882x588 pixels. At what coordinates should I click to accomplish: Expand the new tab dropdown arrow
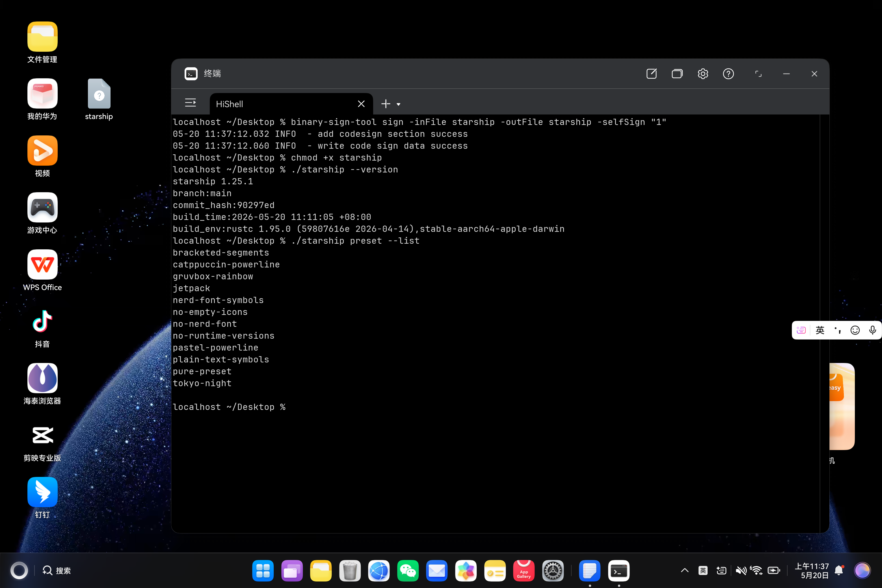click(398, 104)
